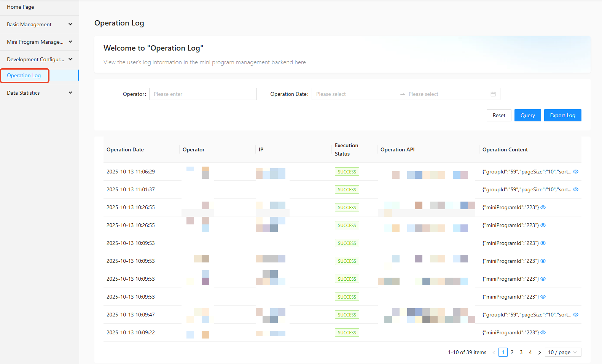The width and height of the screenshot is (602, 364).
Task: Click the Operator column header
Action: click(194, 149)
